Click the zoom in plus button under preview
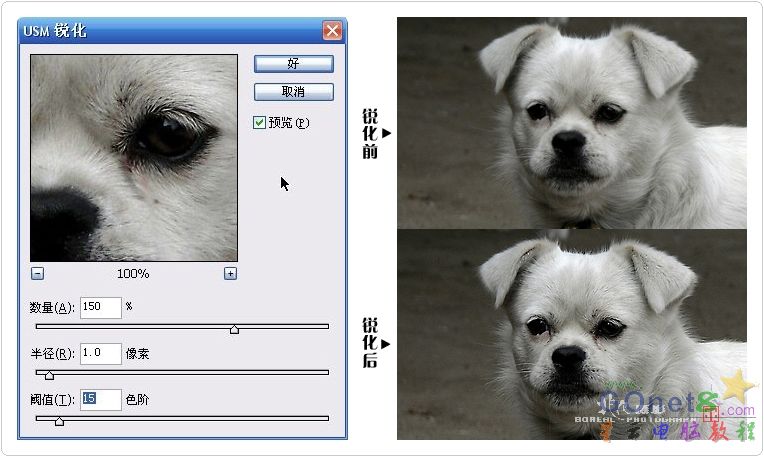Viewport: 764px width, 457px height. click(230, 274)
